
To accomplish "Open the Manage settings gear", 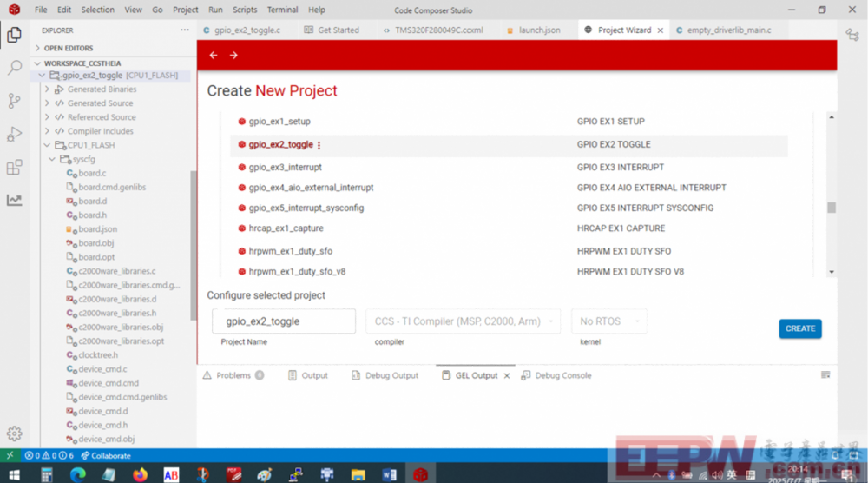I will pyautogui.click(x=15, y=433).
